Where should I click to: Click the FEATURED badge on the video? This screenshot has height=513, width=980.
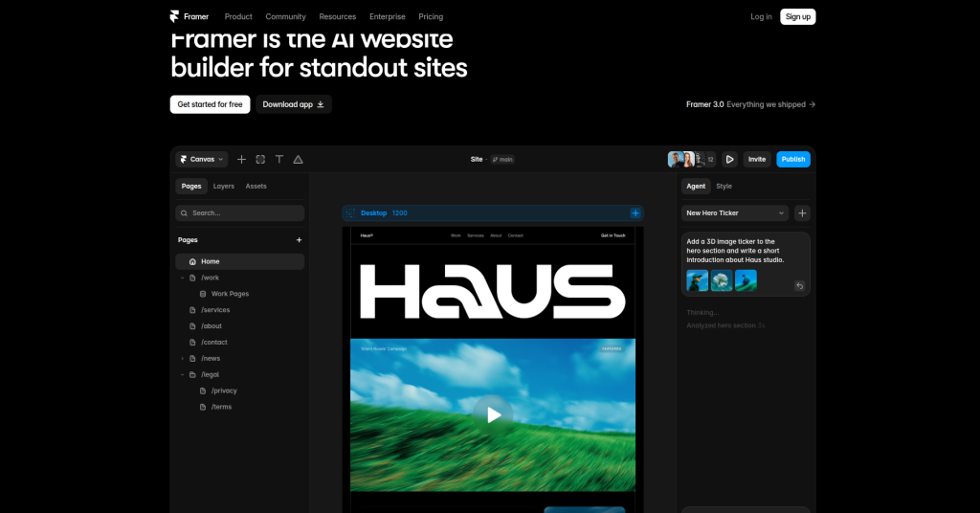point(612,348)
